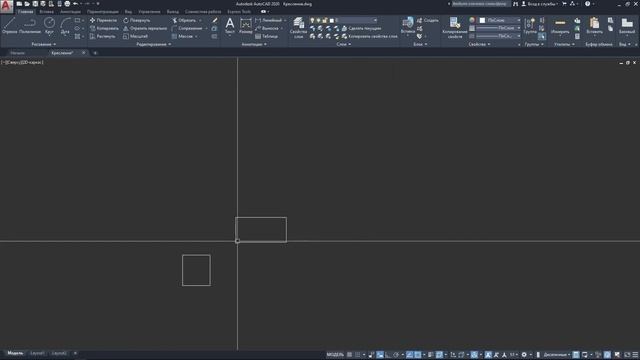Toggle snap mode in status bar
Viewport: 640px width, 360px height.
pyautogui.click(x=358, y=355)
